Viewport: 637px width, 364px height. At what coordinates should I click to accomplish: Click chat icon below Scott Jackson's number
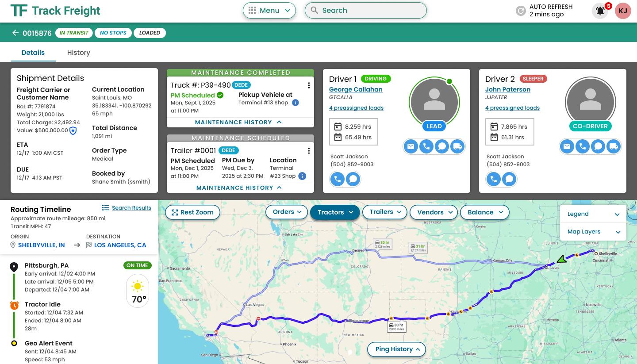point(352,179)
